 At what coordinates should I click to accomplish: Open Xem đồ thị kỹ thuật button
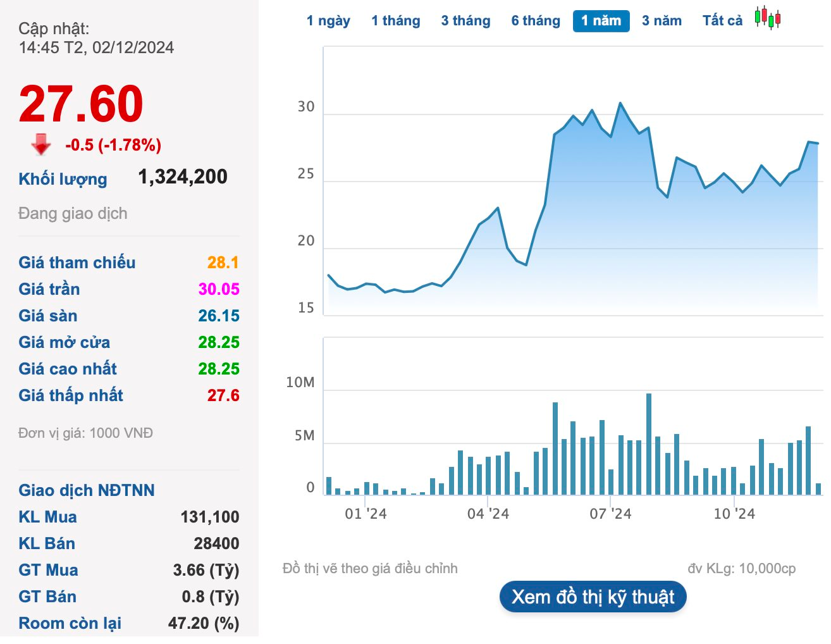point(593,597)
